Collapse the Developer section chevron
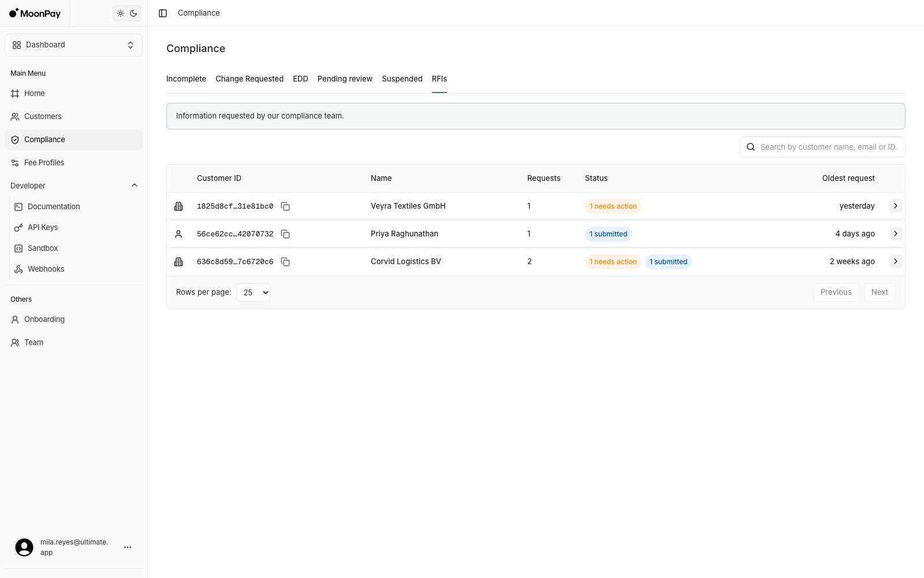 click(x=135, y=186)
